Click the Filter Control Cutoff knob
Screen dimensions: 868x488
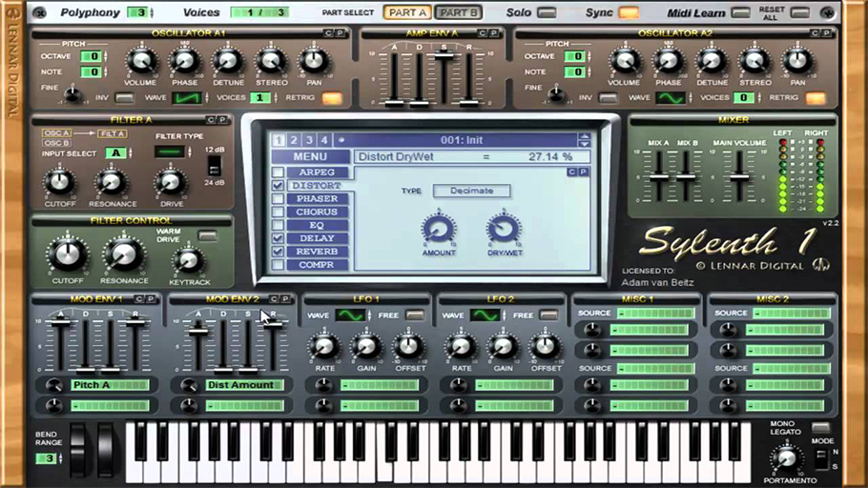coord(68,254)
